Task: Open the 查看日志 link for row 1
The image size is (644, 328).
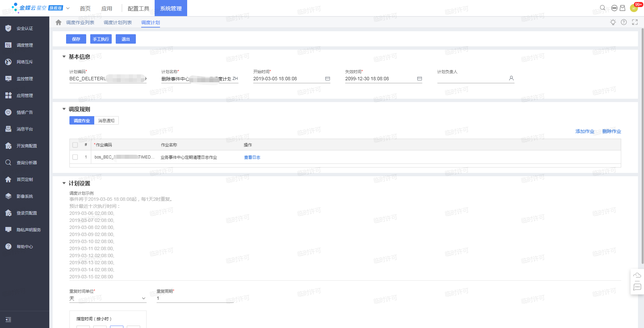Action: [252, 157]
